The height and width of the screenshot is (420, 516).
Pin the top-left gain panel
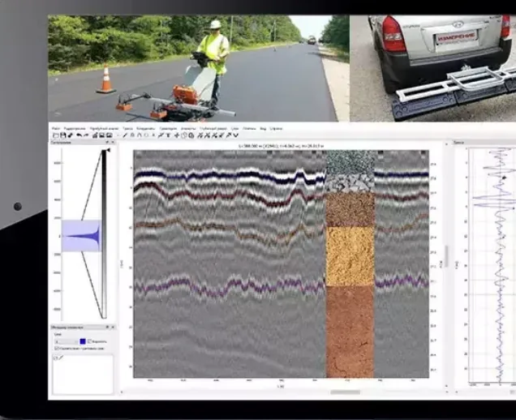(107, 142)
